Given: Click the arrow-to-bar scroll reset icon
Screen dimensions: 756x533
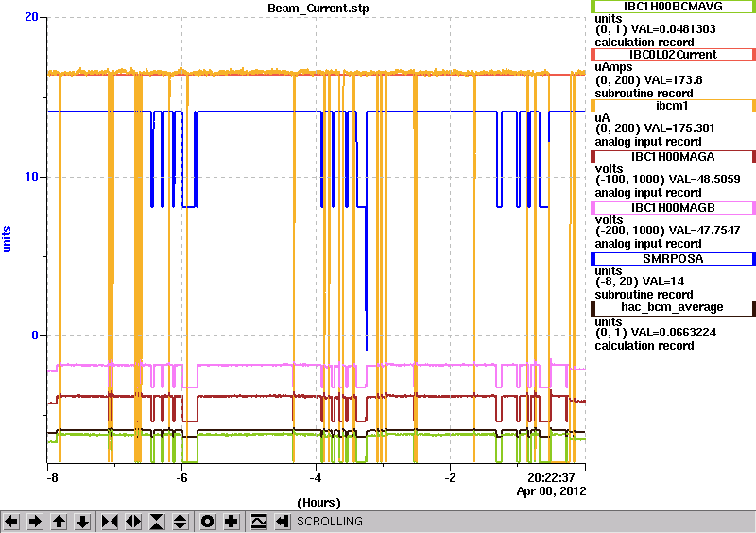Looking at the screenshot, I should [283, 522].
